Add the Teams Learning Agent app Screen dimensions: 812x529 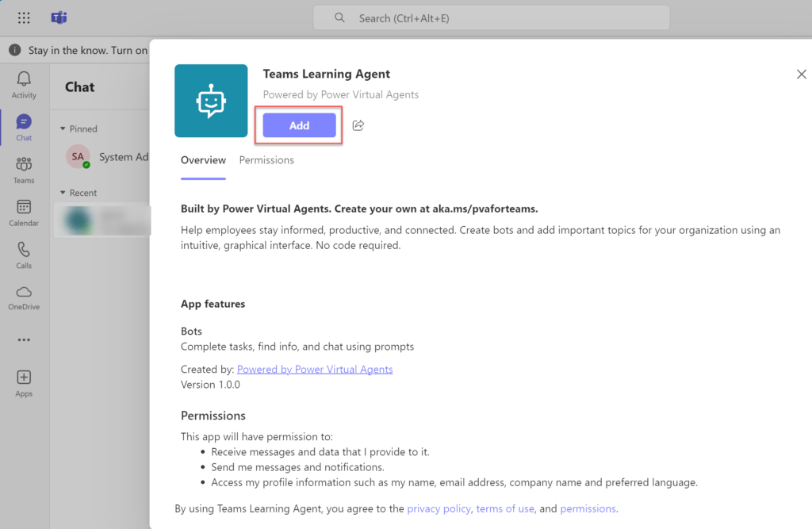pyautogui.click(x=299, y=125)
